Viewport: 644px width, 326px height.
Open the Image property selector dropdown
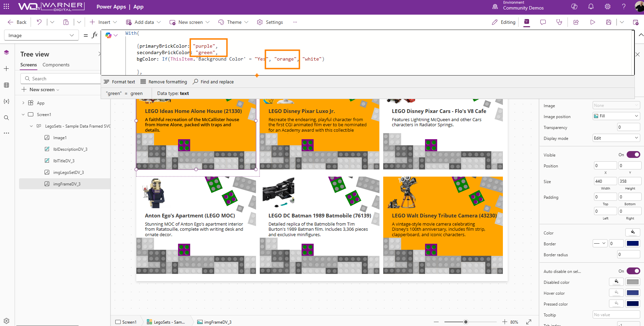41,35
